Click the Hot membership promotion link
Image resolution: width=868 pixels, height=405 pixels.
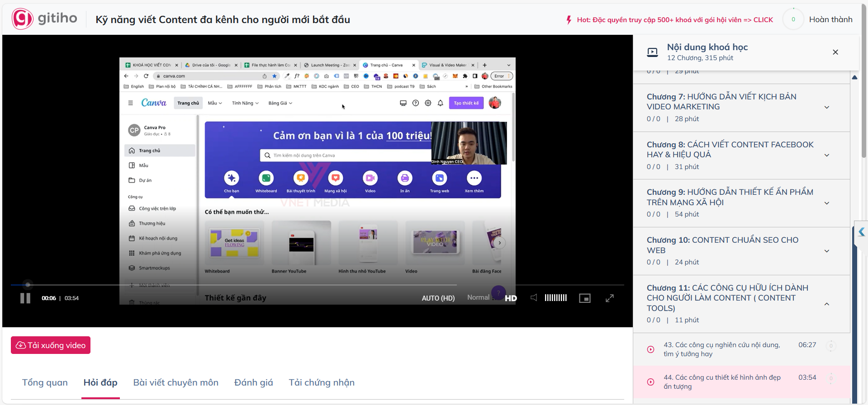(675, 20)
